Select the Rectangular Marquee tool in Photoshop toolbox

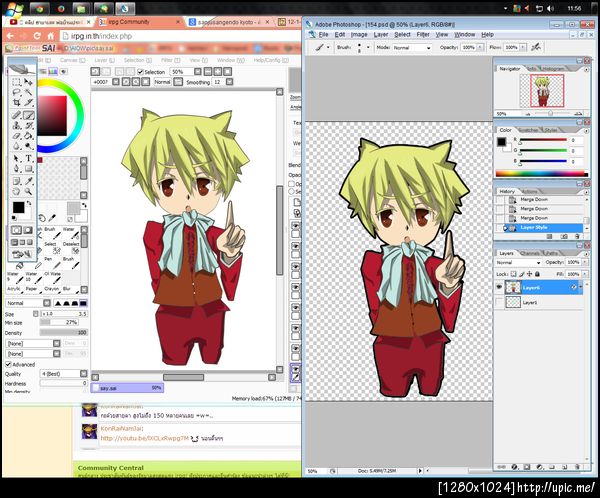16,82
